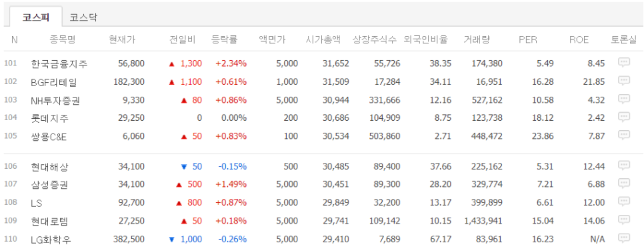The width and height of the screenshot is (644, 251).
Task: Open the NH투자증권 stock link
Action: [55, 100]
